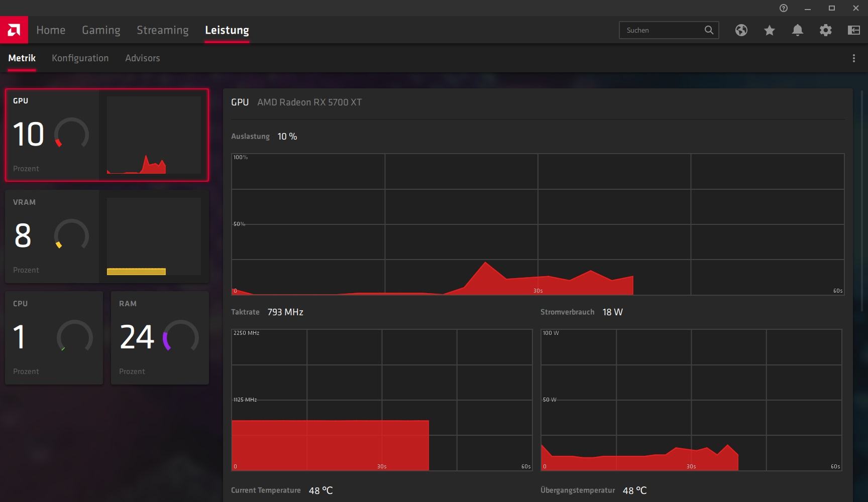The height and width of the screenshot is (502, 868).
Task: Minimize the Radeon Software window
Action: (x=808, y=8)
